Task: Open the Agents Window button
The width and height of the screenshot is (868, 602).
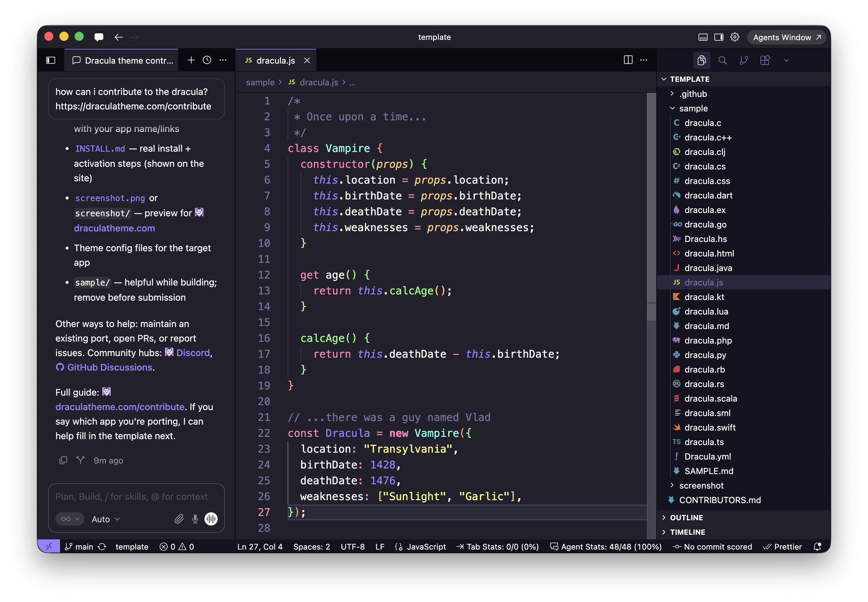Action: point(787,37)
